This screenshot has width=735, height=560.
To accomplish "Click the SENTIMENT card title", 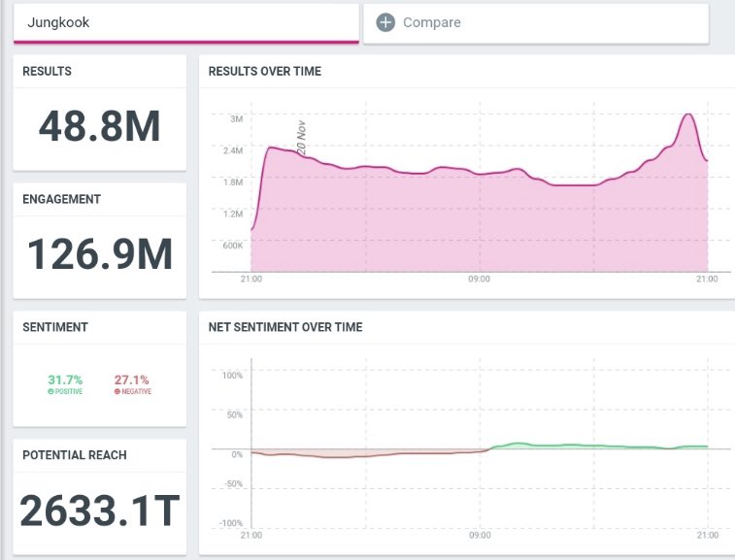I will pyautogui.click(x=55, y=327).
